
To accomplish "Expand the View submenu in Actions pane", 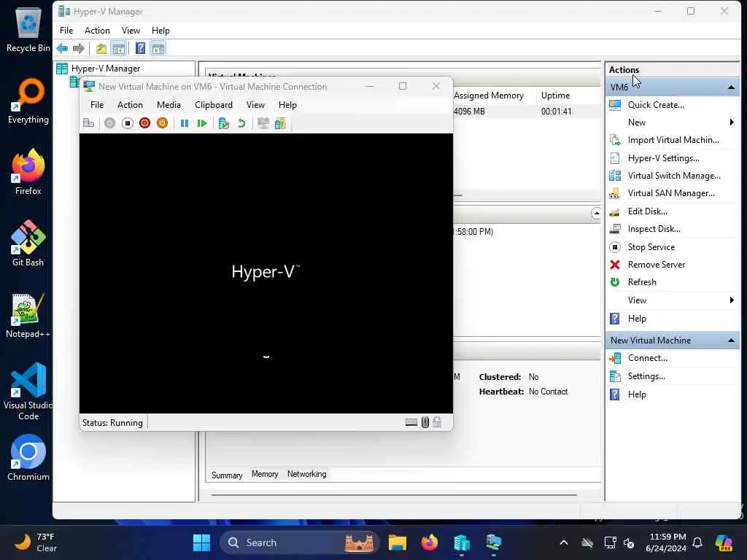I will coord(732,300).
